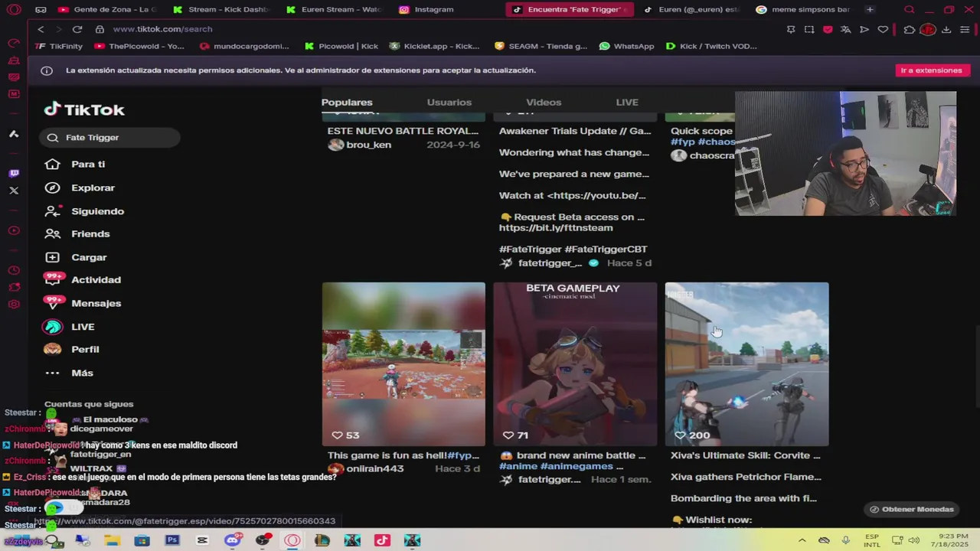Click the search magnifier icon beside Fate Trigger
Screen dimensions: 980x551
click(x=53, y=138)
